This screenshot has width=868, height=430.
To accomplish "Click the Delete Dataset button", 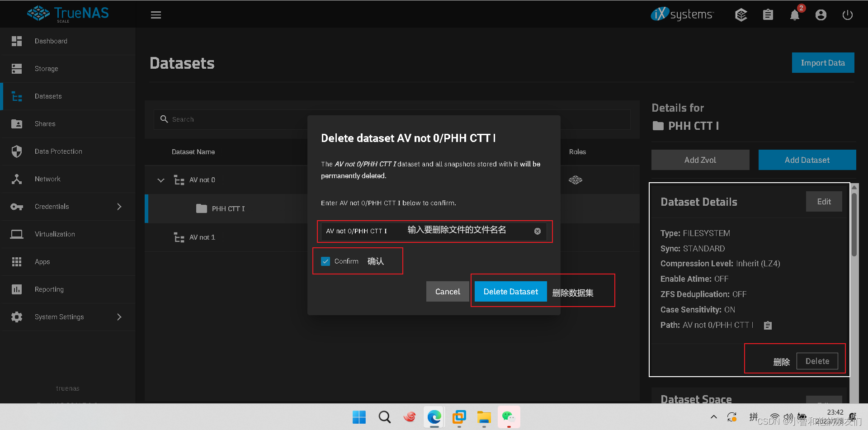I will (510, 291).
